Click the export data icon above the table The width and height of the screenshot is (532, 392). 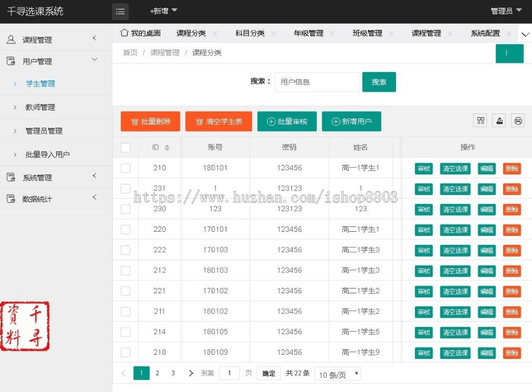(499, 120)
